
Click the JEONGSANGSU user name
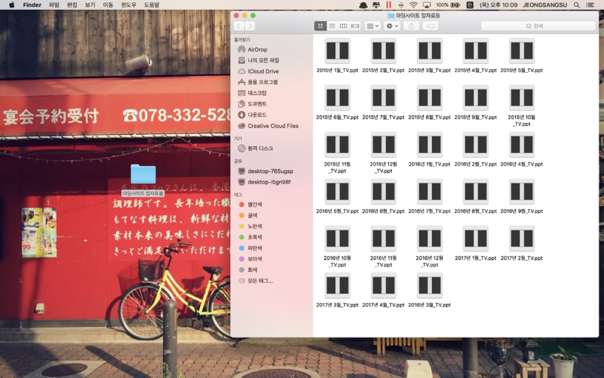545,5
